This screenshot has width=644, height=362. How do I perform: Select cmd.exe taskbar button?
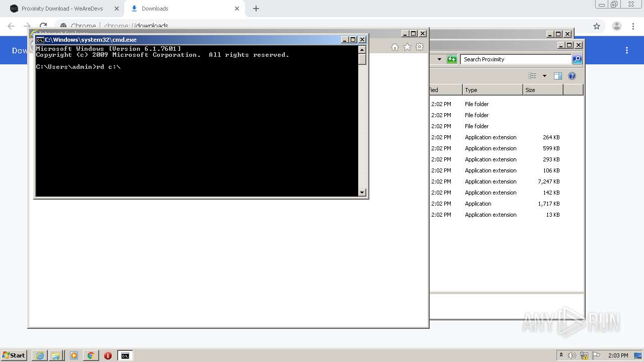(125, 355)
